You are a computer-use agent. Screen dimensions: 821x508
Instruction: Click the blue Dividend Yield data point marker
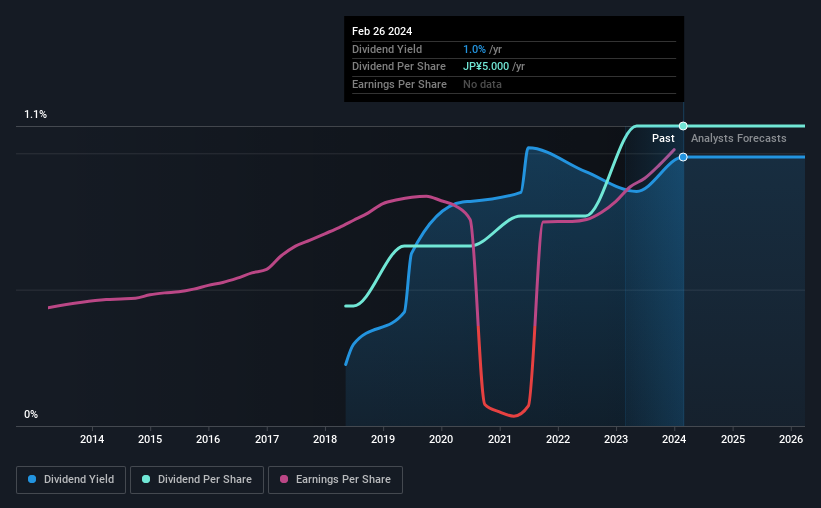683,157
